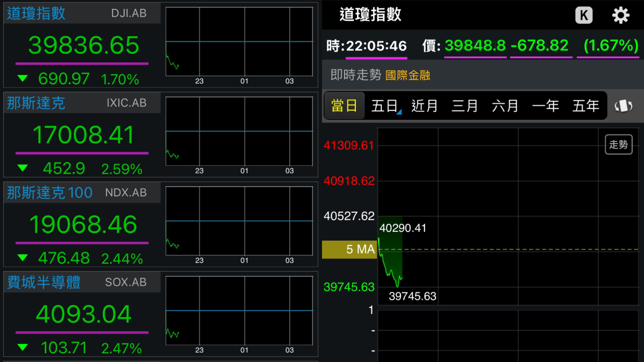Select the 一年 tab

[x=545, y=106]
